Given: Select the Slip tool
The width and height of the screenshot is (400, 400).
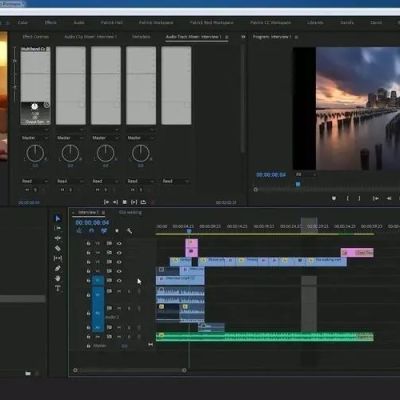Looking at the screenshot, I should click(58, 258).
